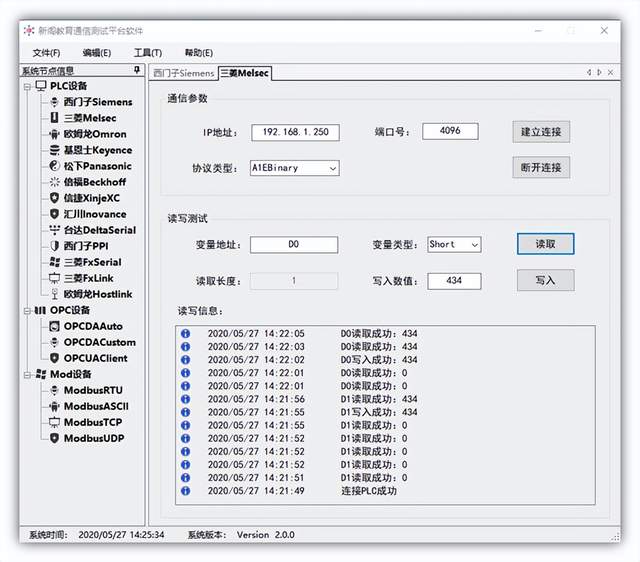Screen dimensions: 640x562
Task: Collapse the OPC设备 tree node
Action: coord(27,311)
